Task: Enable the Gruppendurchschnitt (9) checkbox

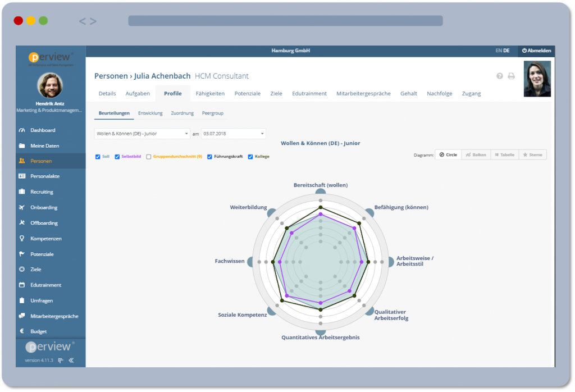Action: (x=148, y=157)
